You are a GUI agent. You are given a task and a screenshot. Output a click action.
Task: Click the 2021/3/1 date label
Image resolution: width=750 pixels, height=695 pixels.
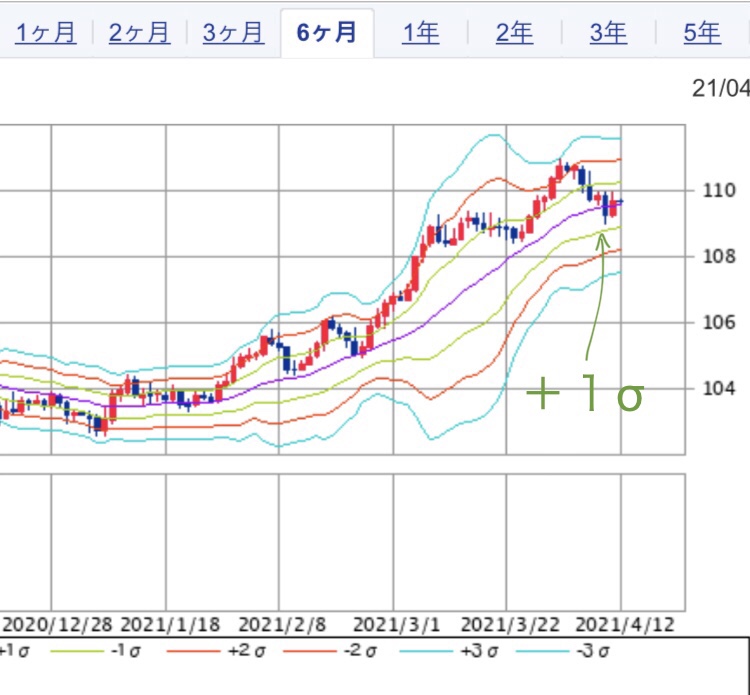(x=397, y=625)
